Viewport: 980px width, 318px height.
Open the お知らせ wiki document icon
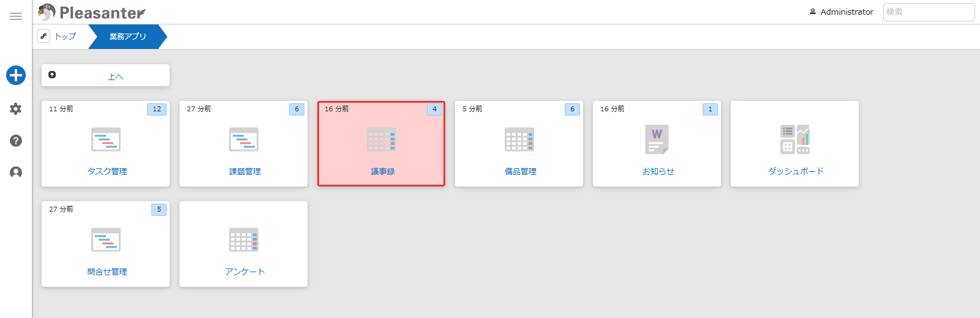(x=657, y=139)
